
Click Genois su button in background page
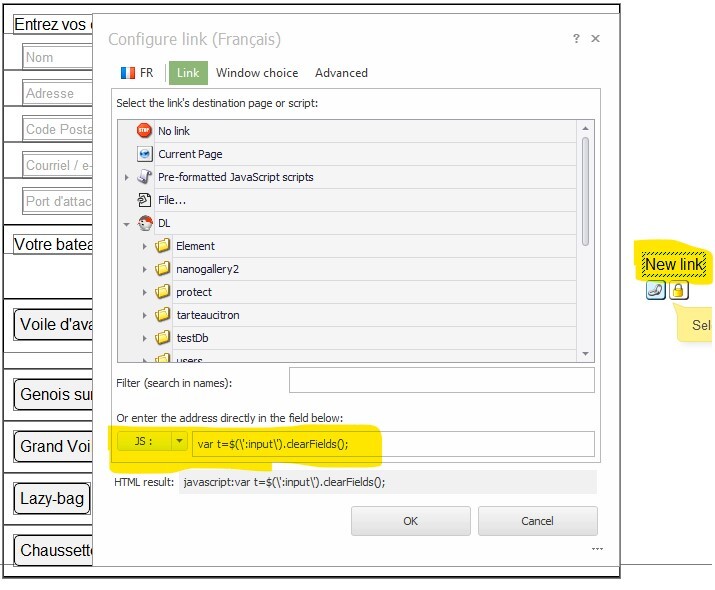click(x=53, y=394)
